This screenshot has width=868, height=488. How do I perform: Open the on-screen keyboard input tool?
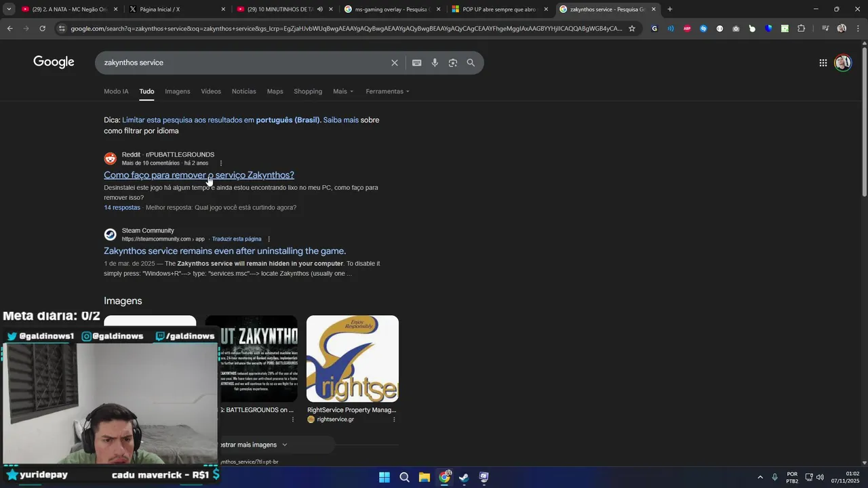point(416,62)
